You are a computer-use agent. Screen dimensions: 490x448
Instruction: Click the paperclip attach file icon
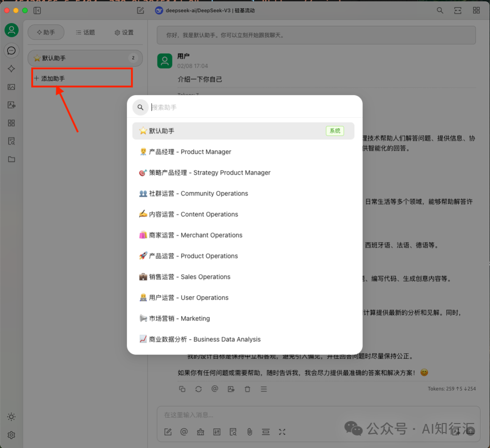coord(250,432)
